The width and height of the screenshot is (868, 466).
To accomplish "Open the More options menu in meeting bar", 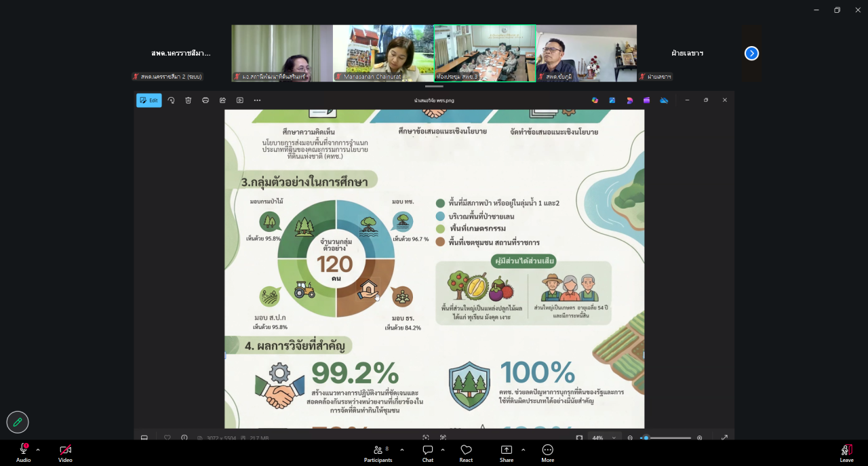I will (x=547, y=452).
